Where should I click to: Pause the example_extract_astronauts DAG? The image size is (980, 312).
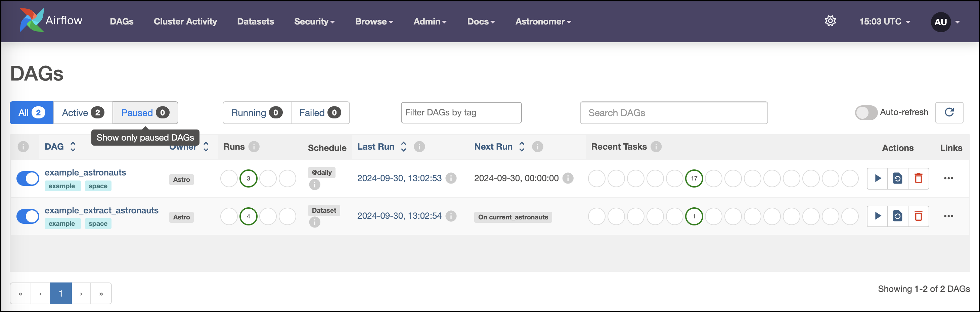coord(28,216)
